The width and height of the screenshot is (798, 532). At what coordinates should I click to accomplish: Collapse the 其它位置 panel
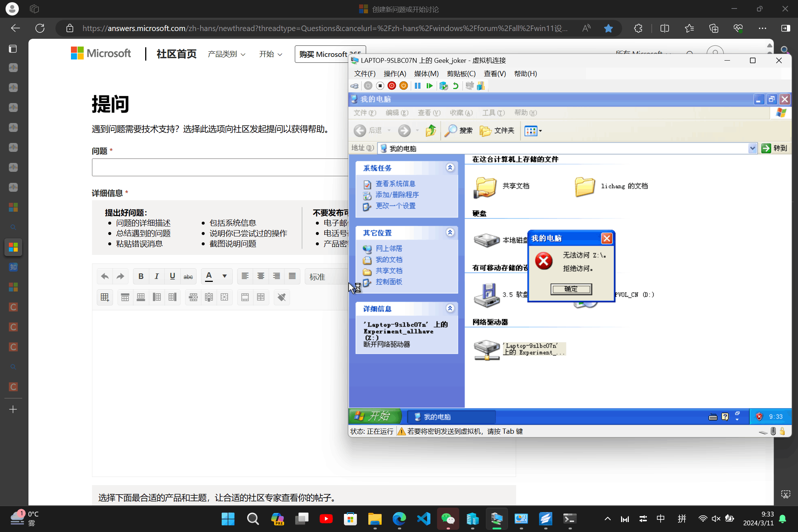(450, 232)
